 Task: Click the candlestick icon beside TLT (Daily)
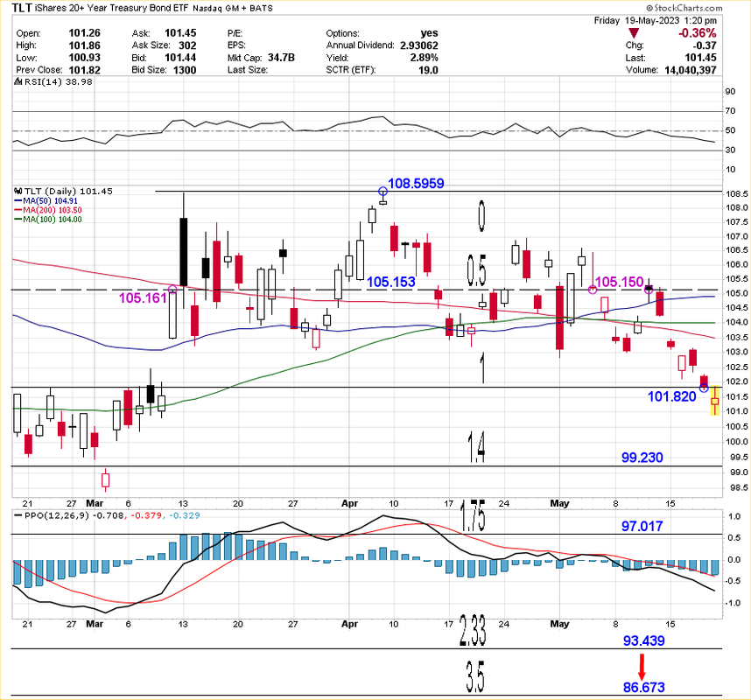pyautogui.click(x=18, y=191)
